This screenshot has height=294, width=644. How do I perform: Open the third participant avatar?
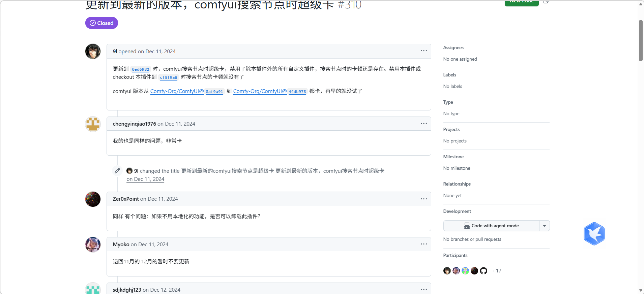click(x=465, y=271)
